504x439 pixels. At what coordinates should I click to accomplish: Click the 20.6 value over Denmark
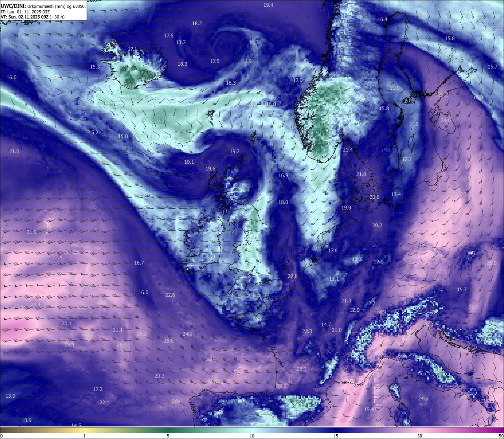374,197
